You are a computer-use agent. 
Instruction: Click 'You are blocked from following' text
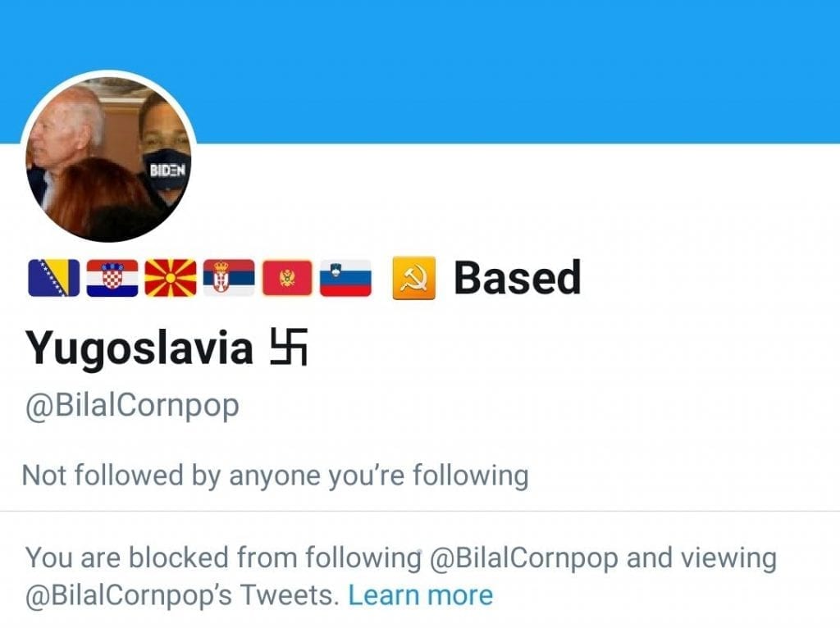point(223,557)
